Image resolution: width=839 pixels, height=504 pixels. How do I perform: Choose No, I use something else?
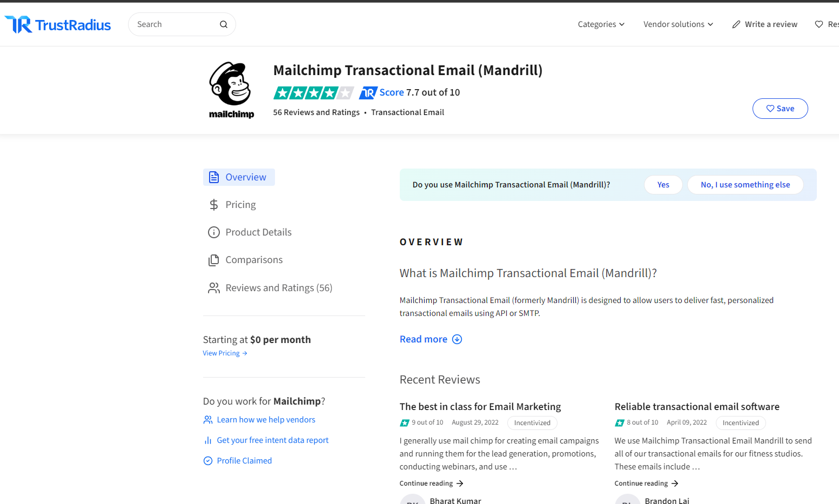(x=745, y=185)
